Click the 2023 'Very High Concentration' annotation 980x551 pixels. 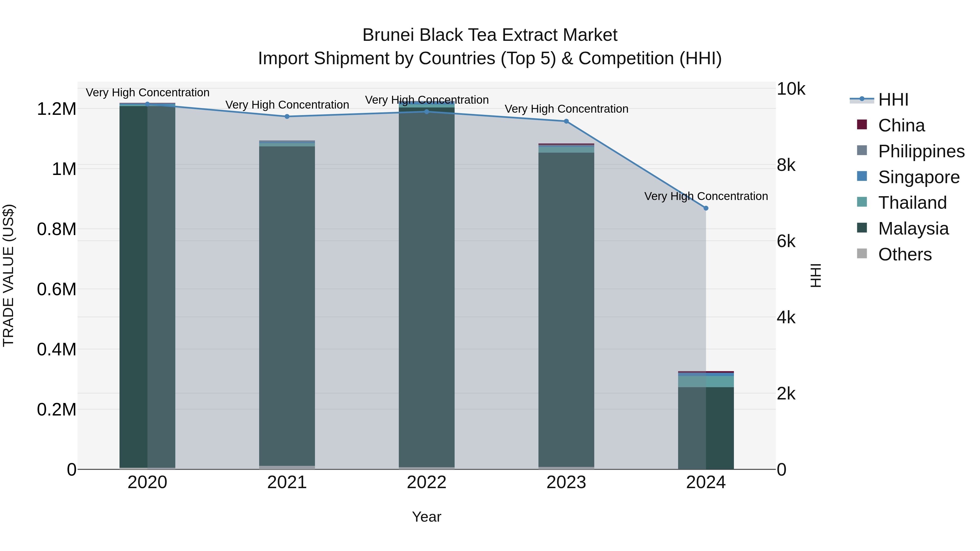(x=566, y=109)
